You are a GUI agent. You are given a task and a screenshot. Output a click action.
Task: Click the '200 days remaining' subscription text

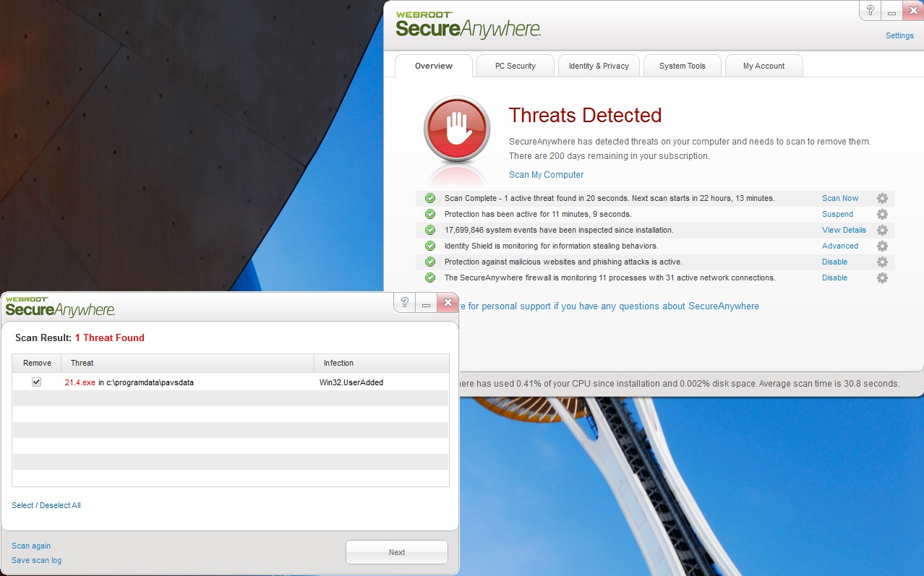pyautogui.click(x=609, y=156)
